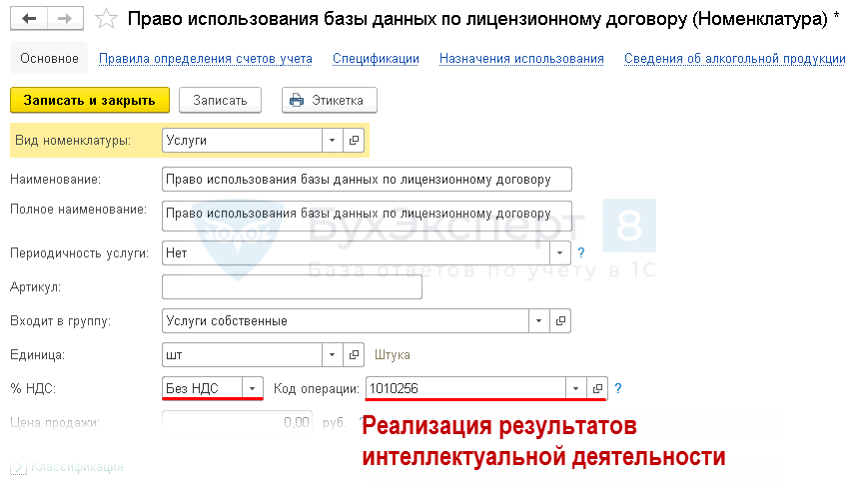Open the % НДС dropdown list

click(253, 388)
